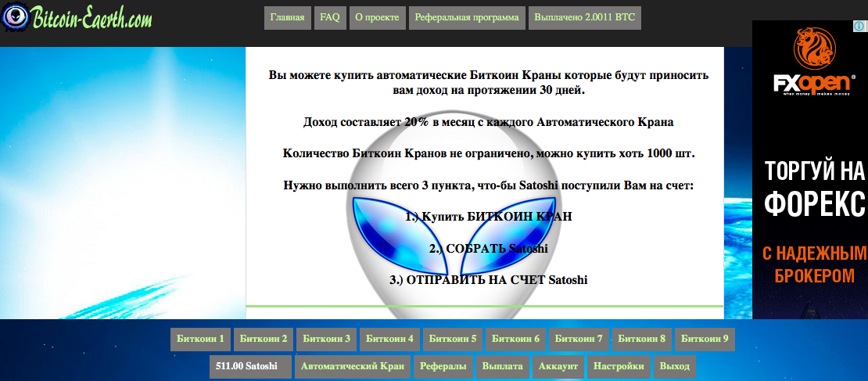The image size is (868, 381).
Task: Select the Биткоин 8 faucet button
Action: [642, 339]
